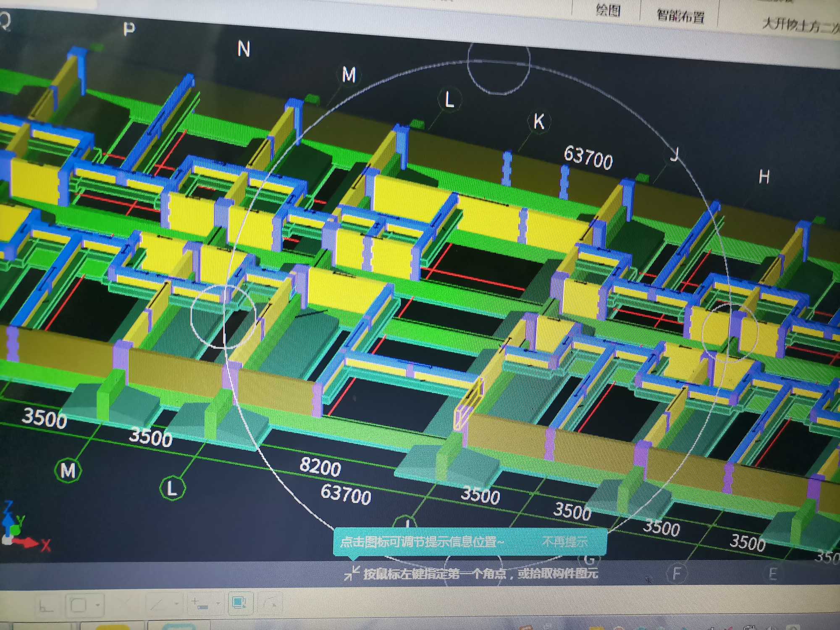Click the upper 63700 dimension text
The image size is (840, 630).
point(588,157)
